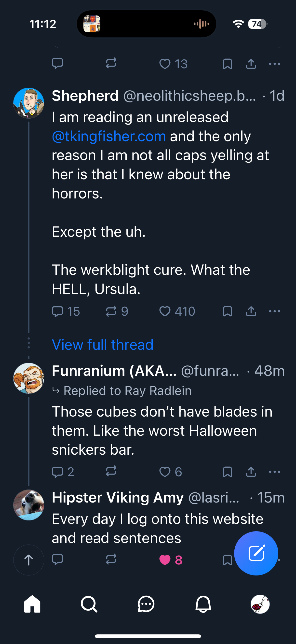
Task: Reply to Shepherd's werkblight post
Action: [57, 311]
